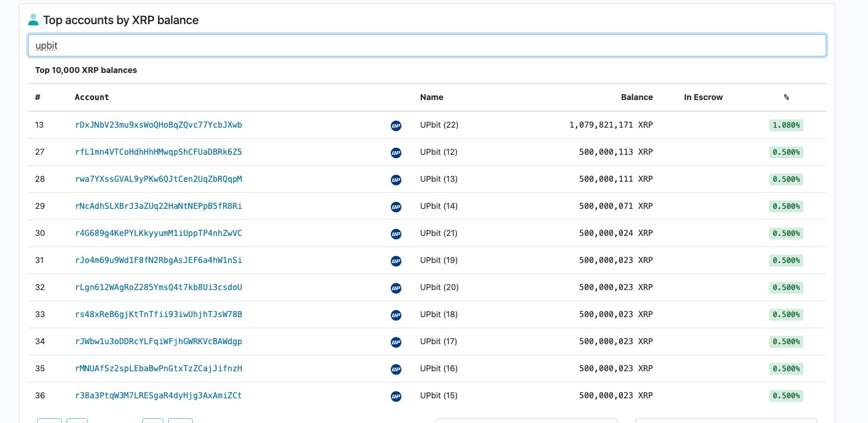Sort by the In Escrow column header
Screen dimensions: 868x423
703,97
